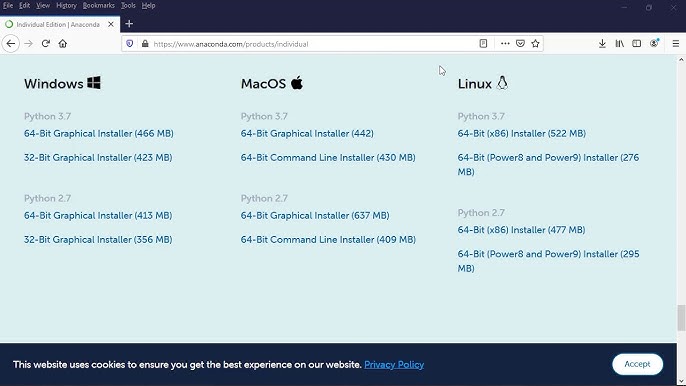The width and height of the screenshot is (686, 386).
Task: Open tracking protection shield icon
Action: (130, 44)
